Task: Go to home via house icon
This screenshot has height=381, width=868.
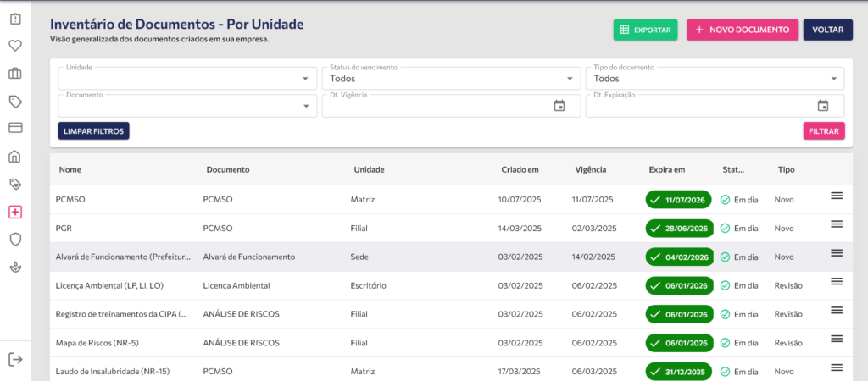Action: 15,156
